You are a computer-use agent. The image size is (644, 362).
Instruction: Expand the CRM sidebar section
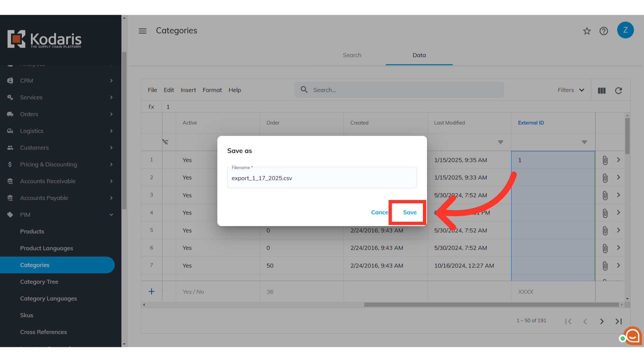[x=111, y=81]
